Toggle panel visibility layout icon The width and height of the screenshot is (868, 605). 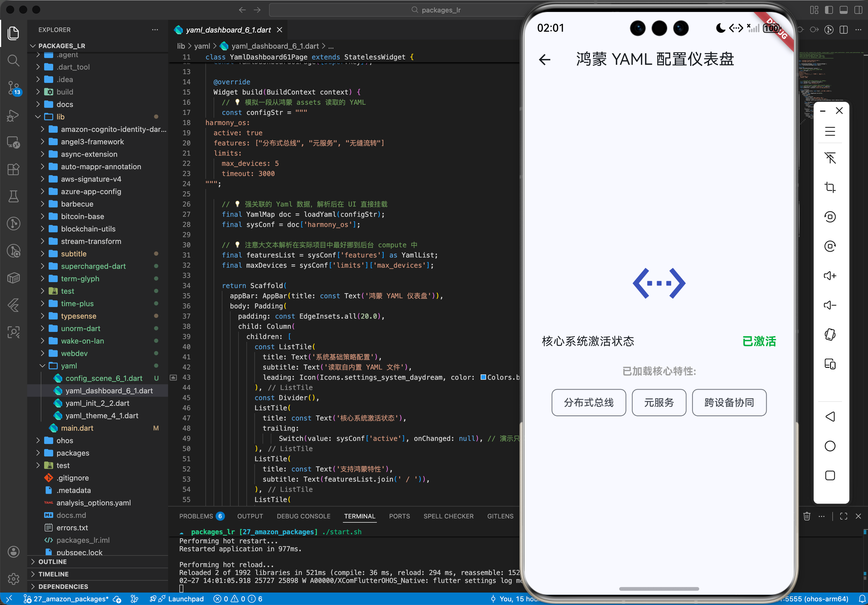[x=843, y=10]
